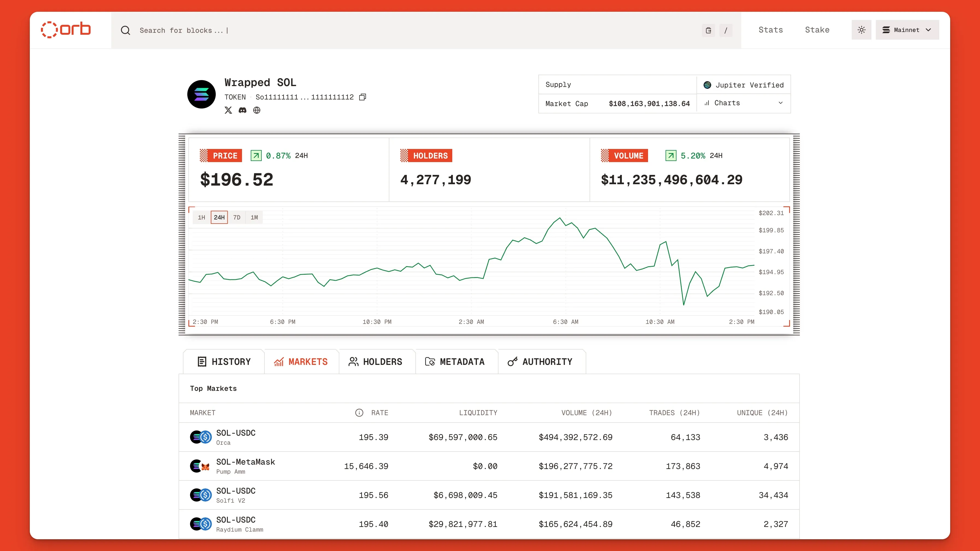Select the 1M chart timeframe
Viewport: 980px width, 551px height.
(x=254, y=218)
